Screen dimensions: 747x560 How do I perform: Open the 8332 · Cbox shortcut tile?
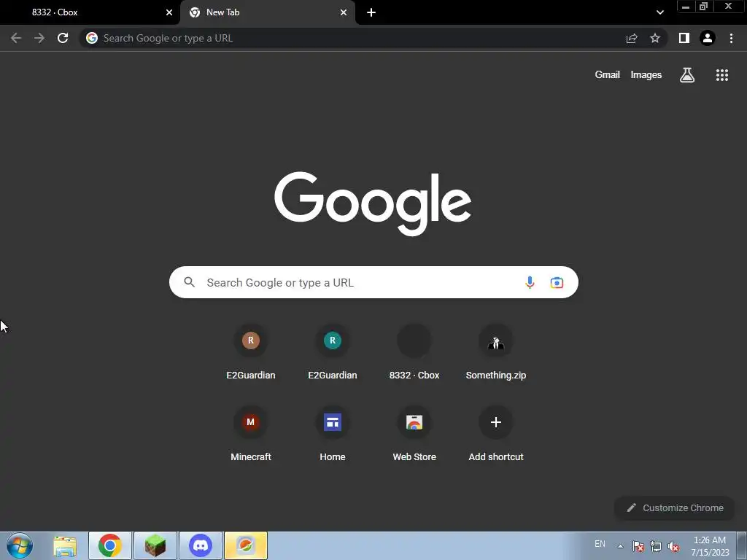coord(414,352)
